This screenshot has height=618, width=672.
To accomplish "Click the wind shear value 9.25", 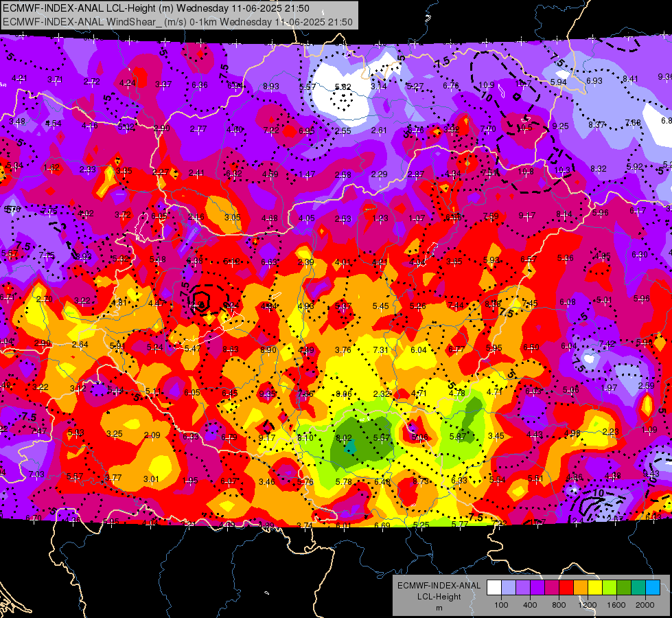I will pyautogui.click(x=560, y=126).
